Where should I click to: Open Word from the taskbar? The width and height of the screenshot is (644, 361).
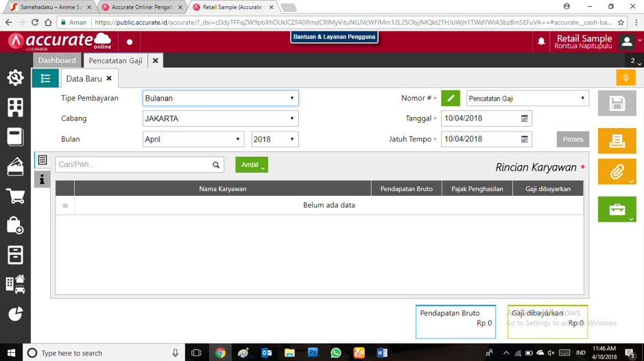[x=382, y=353]
